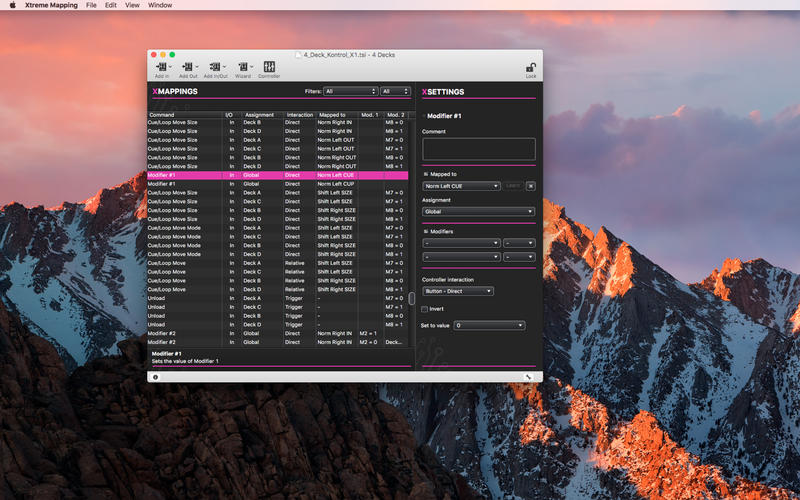800x500 pixels.
Task: Open the Apple menu
Action: point(13,5)
